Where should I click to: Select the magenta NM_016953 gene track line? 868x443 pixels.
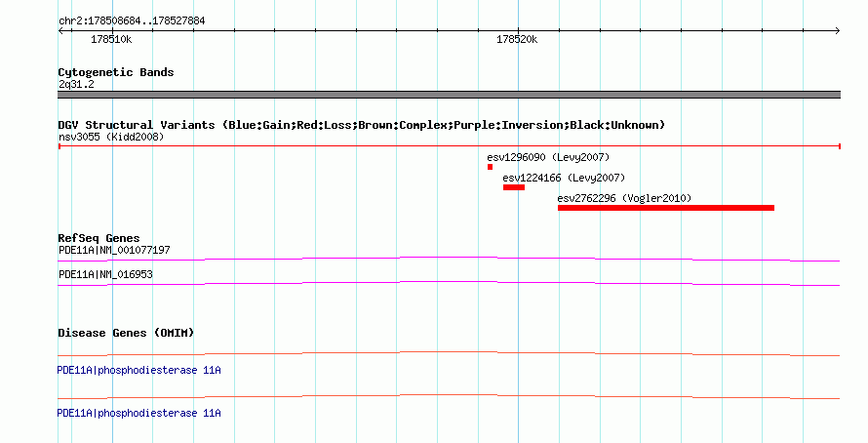pos(449,284)
